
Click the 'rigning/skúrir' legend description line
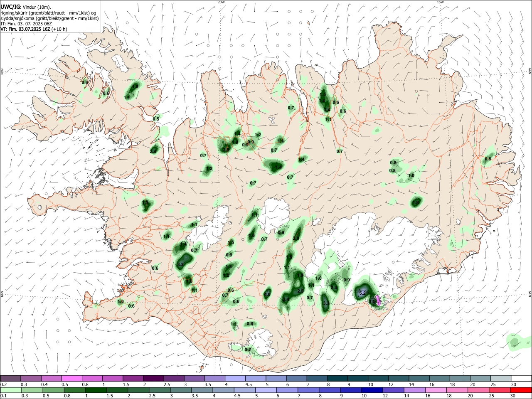[x=48, y=13]
